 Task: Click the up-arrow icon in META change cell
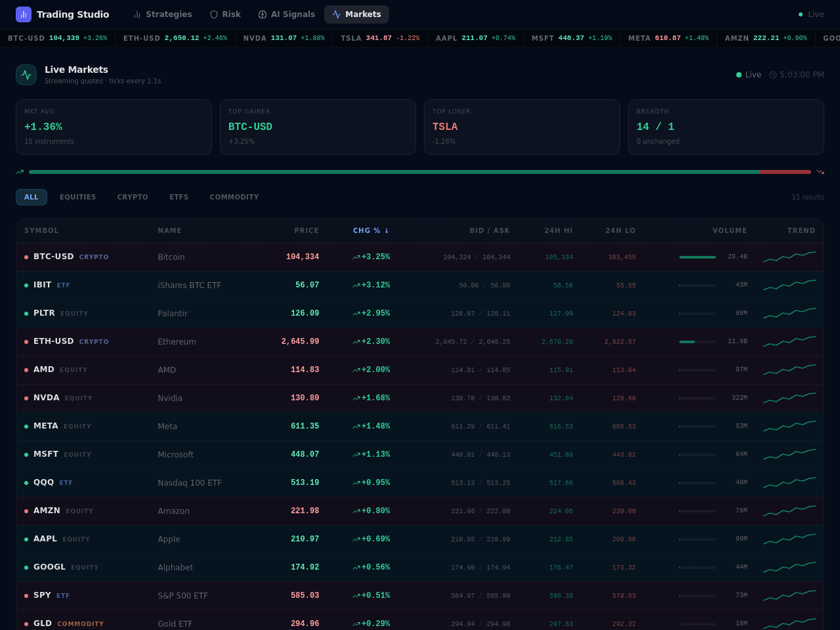pyautogui.click(x=356, y=427)
